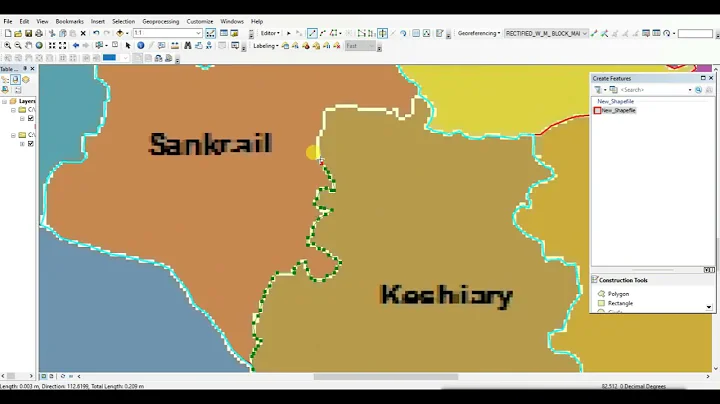Open the Edit menu
This screenshot has width=720, height=404.
(24, 22)
